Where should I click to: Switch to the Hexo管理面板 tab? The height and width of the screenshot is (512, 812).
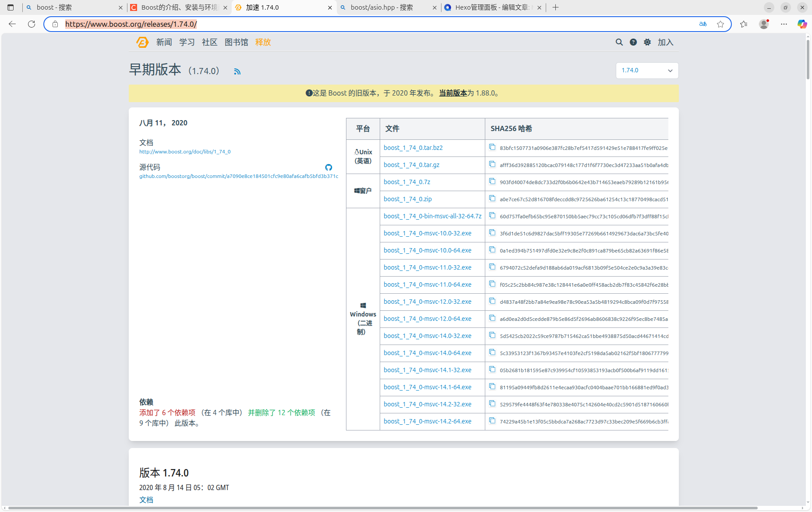tap(494, 7)
